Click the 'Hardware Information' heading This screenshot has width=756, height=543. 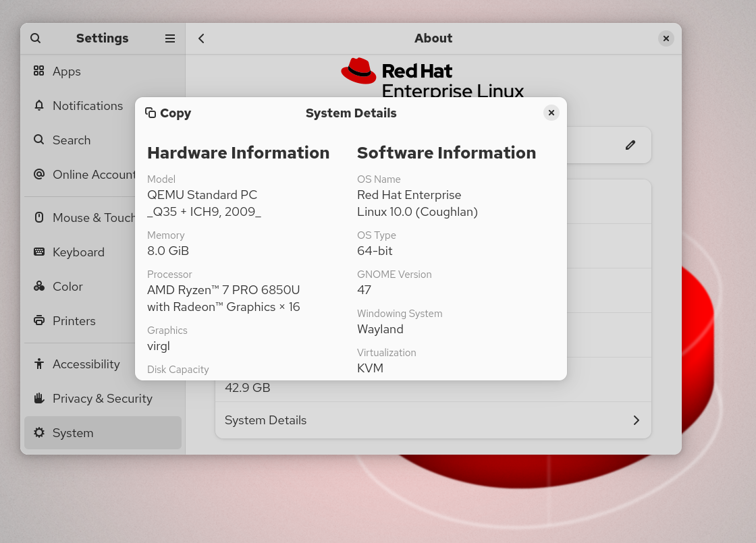(238, 152)
